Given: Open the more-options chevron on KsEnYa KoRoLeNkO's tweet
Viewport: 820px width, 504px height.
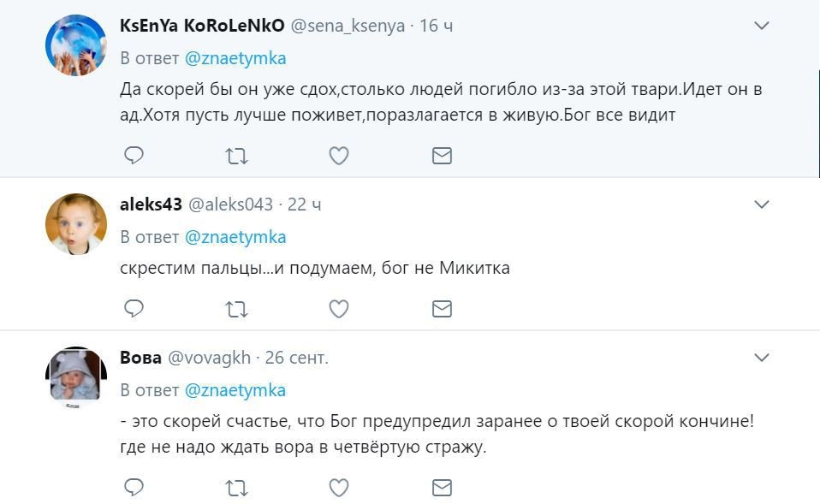Looking at the screenshot, I should [x=761, y=27].
